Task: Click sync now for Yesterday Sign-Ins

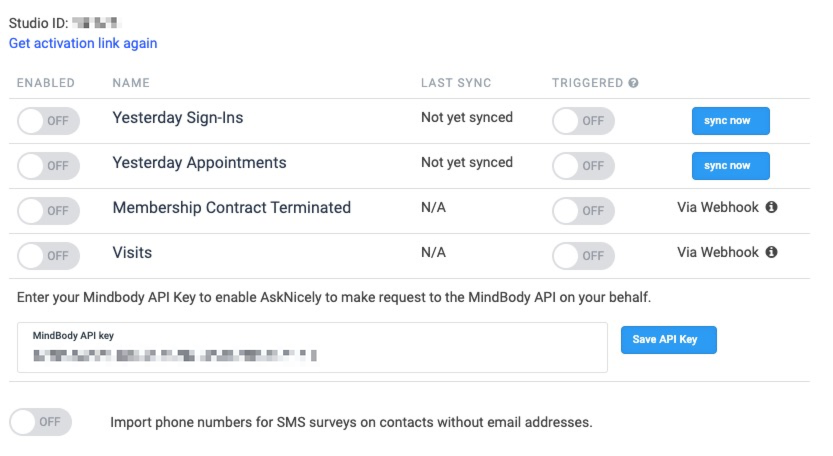Action: (730, 121)
